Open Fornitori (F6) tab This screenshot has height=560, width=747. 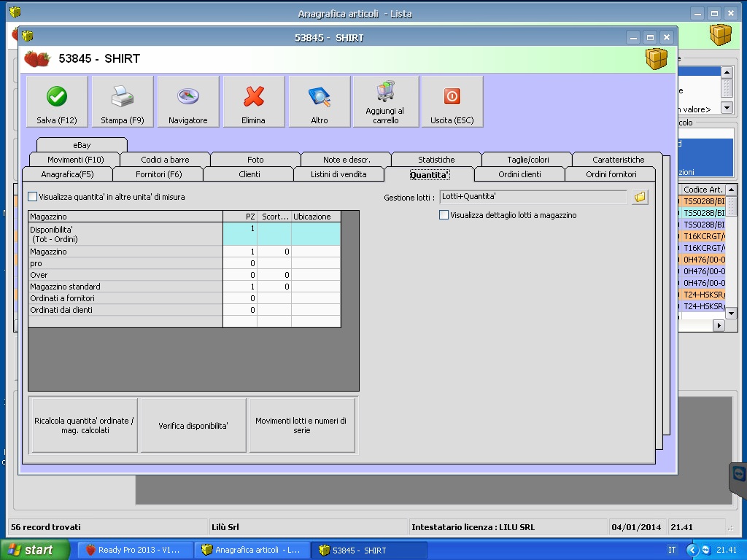click(x=158, y=174)
